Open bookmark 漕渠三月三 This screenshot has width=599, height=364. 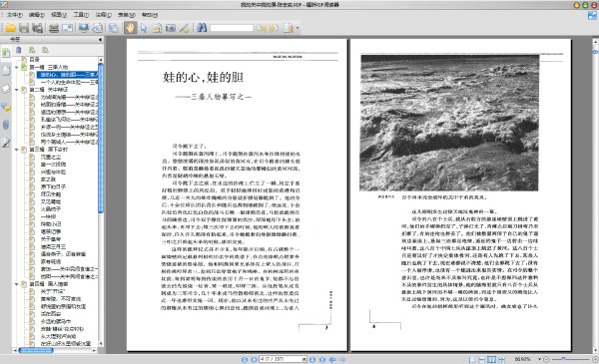[53, 246]
